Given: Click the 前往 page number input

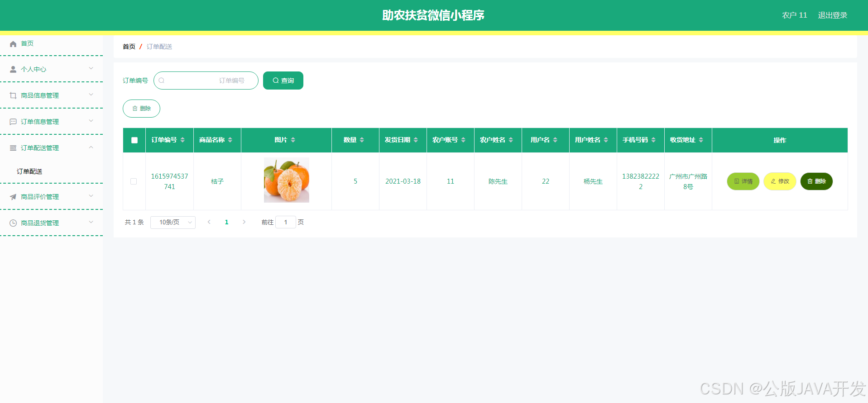Looking at the screenshot, I should [286, 222].
